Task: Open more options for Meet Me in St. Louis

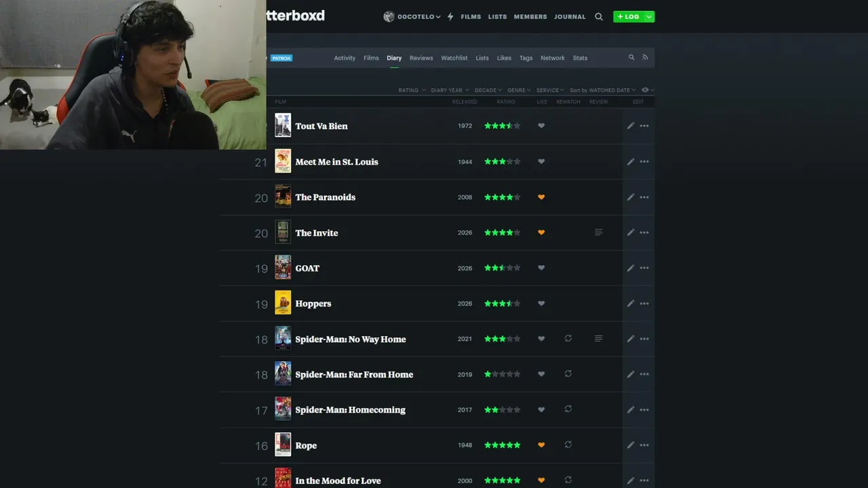Action: click(644, 161)
